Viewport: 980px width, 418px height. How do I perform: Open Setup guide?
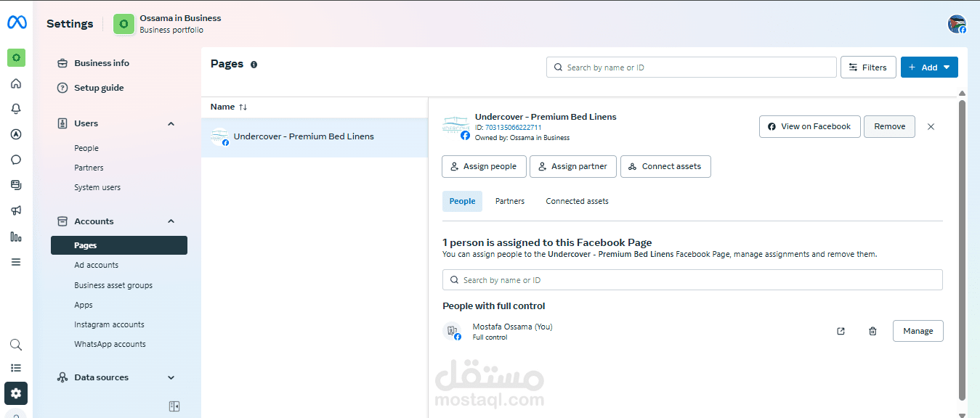tap(99, 88)
